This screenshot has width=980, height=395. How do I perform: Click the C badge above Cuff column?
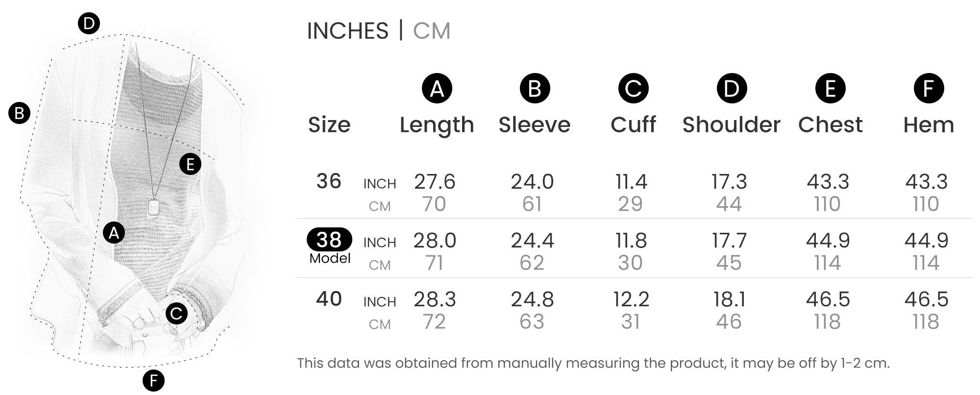pyautogui.click(x=633, y=89)
